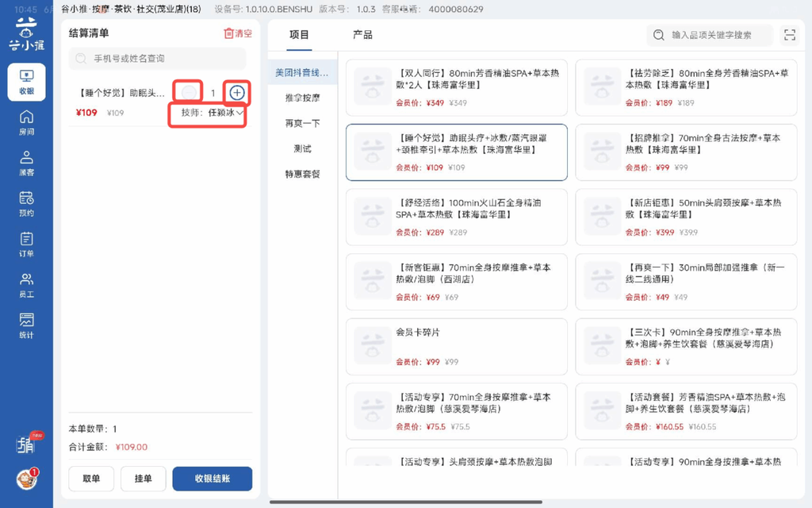Click the 客服电话 4000080629 text
This screenshot has height=508, width=812.
432,10
